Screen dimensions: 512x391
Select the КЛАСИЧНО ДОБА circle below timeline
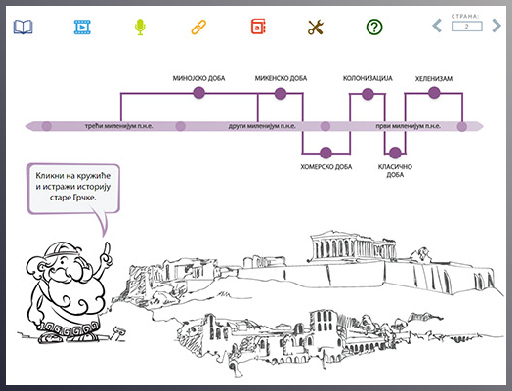pyautogui.click(x=395, y=153)
